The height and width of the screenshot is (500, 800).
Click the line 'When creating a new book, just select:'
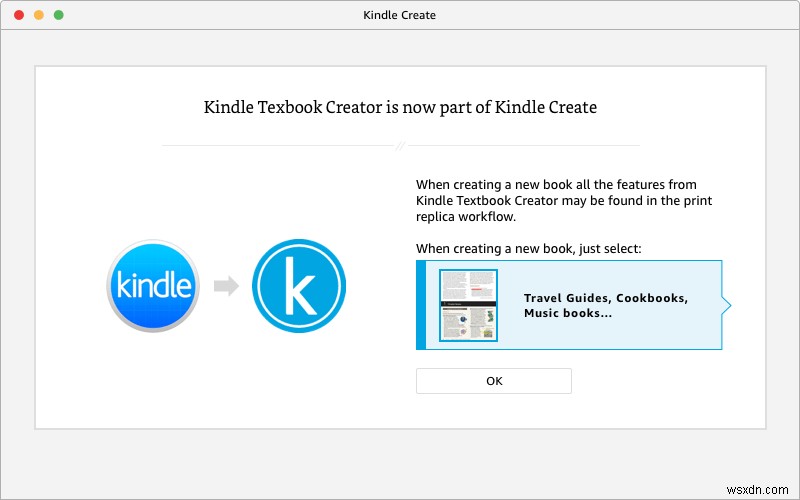click(529, 248)
